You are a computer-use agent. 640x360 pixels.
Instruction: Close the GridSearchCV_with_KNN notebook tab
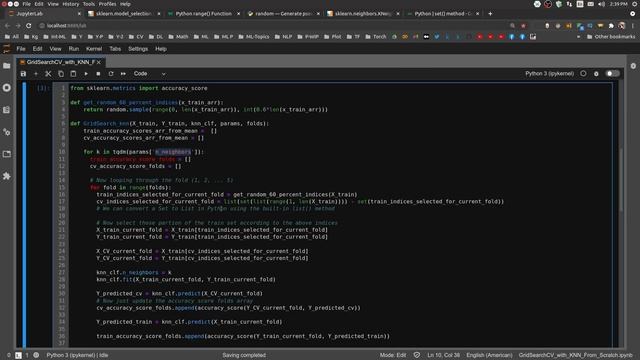99,62
